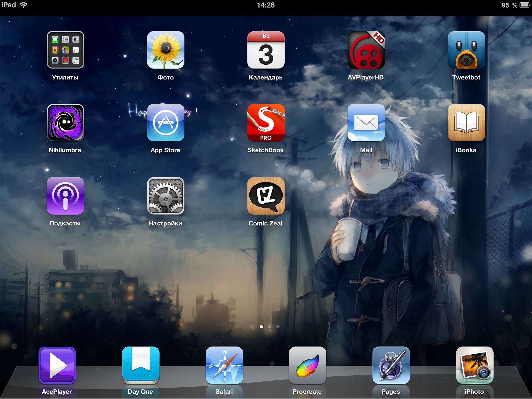Go to the last home page dot
Viewport: 532px width, 399px height.
point(278,327)
